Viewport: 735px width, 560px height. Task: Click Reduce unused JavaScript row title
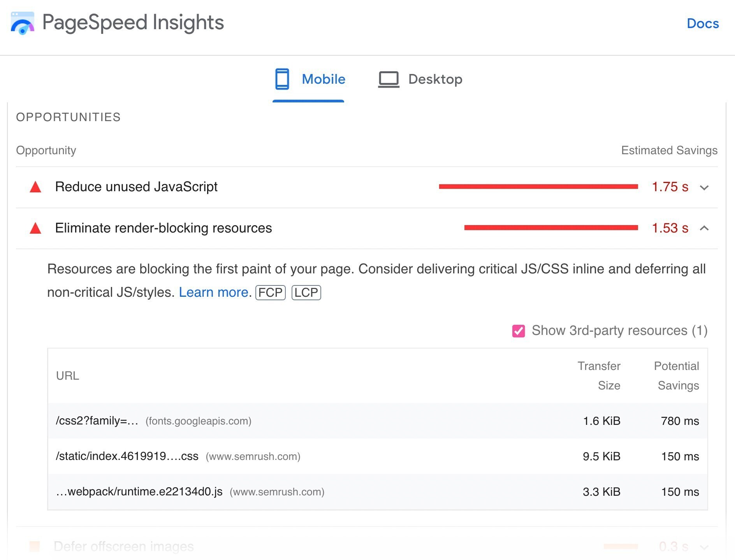tap(136, 187)
